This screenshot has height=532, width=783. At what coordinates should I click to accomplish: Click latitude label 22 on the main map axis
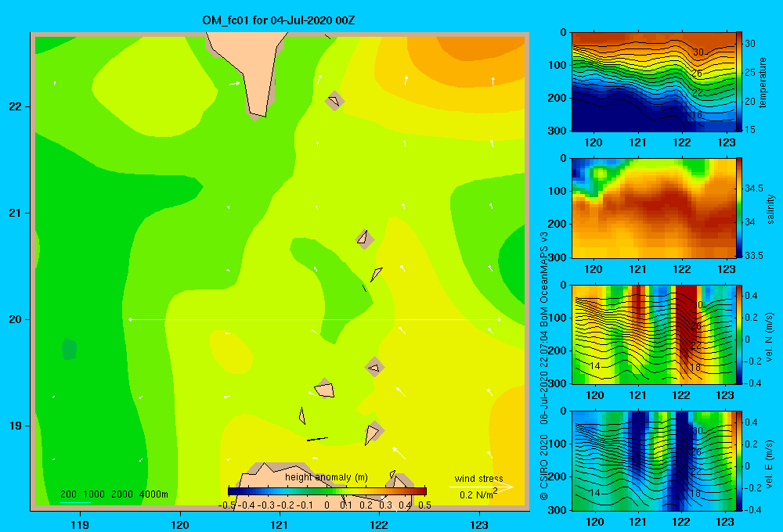coord(16,107)
